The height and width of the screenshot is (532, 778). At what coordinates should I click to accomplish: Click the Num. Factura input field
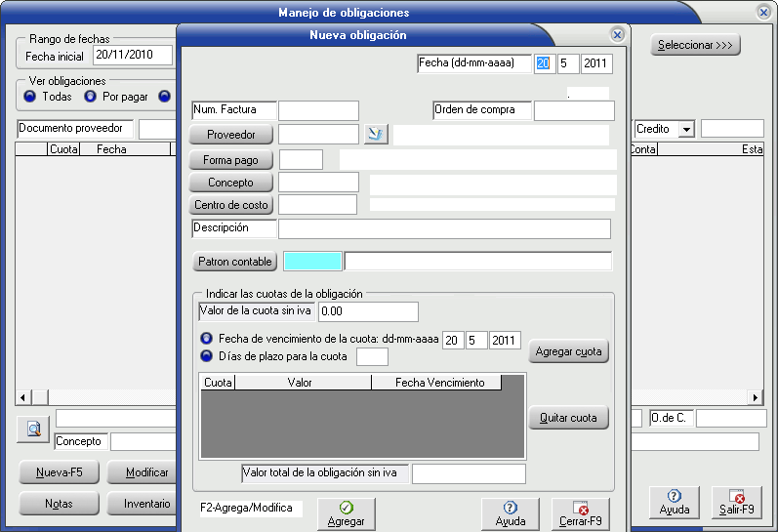pos(318,110)
